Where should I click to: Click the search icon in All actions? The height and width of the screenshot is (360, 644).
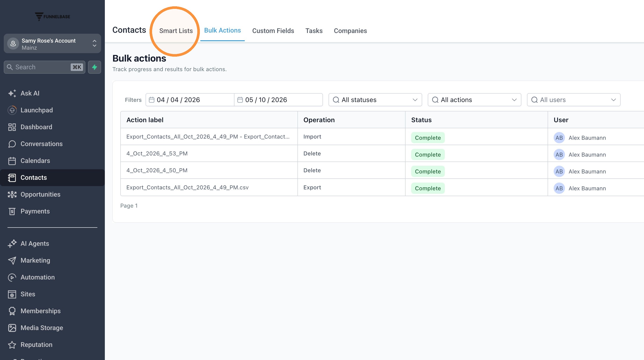pyautogui.click(x=435, y=100)
